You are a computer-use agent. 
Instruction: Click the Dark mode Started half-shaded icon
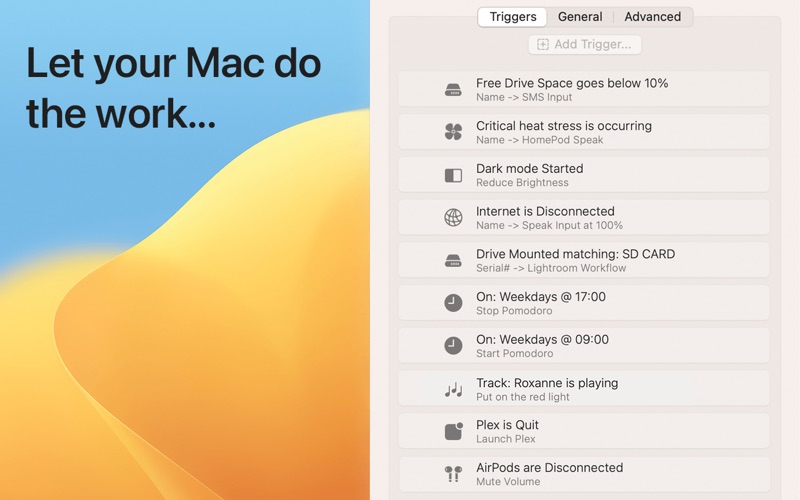(x=453, y=175)
